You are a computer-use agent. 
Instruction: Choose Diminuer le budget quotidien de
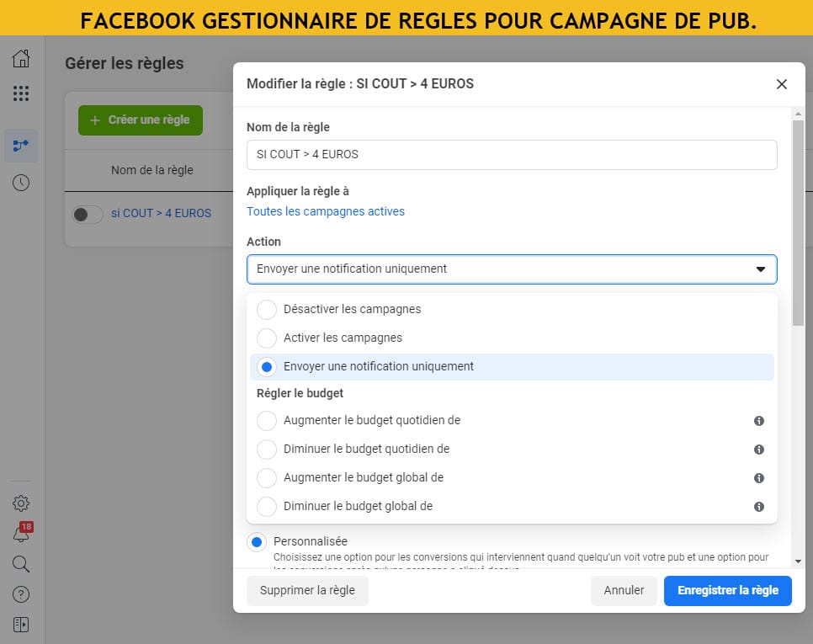(512, 449)
